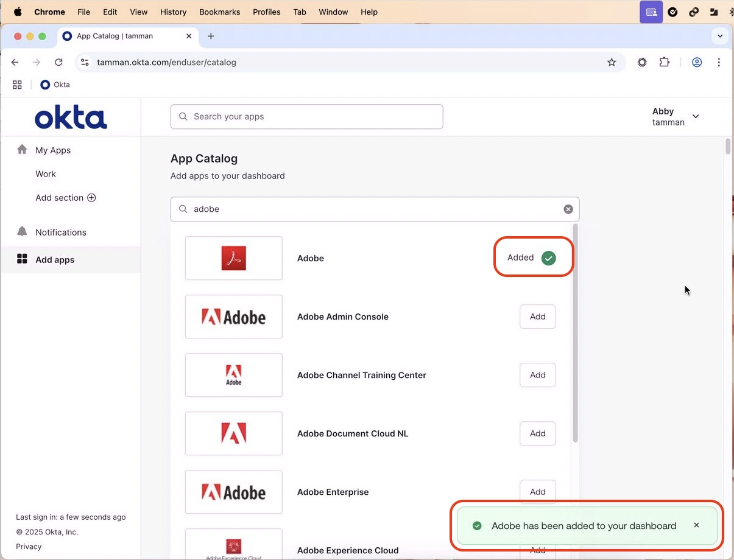Click the app list scrollbar

pos(575,334)
